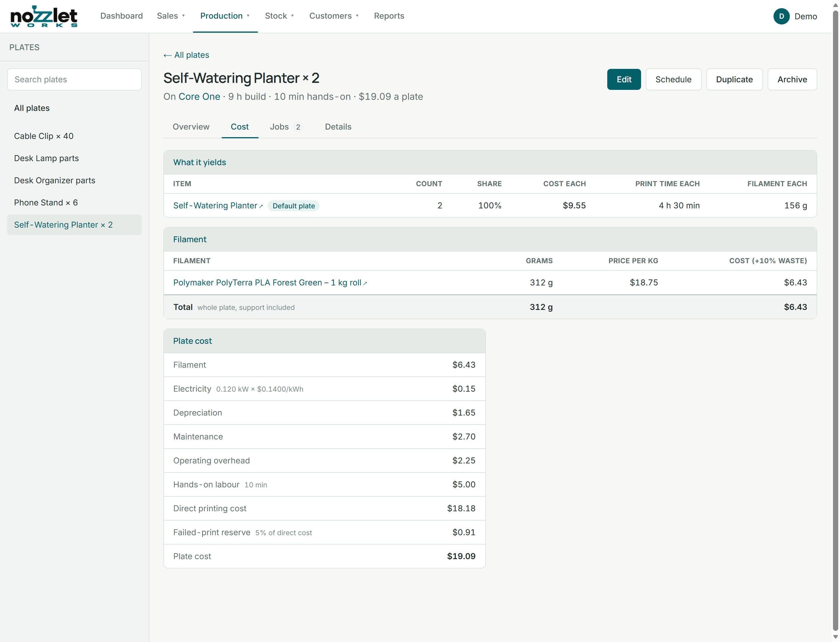The height and width of the screenshot is (642, 840).
Task: Click the Nozzlet Works logo
Action: click(x=43, y=16)
